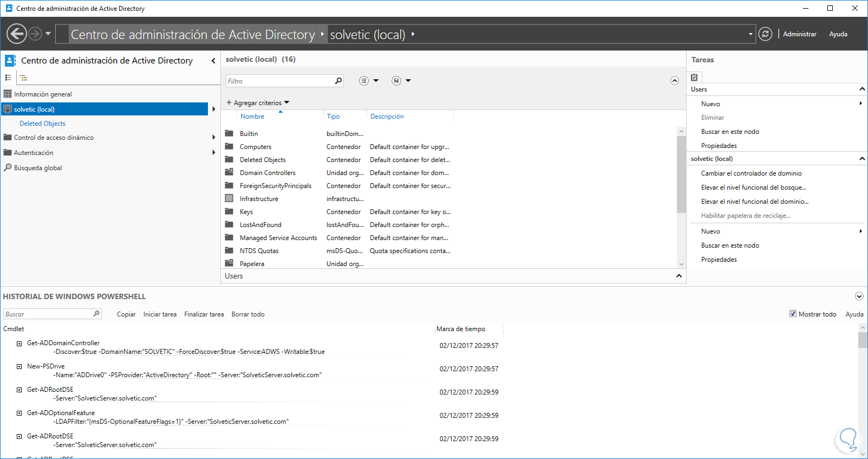Click the NTDS Quotas folder icon
The image size is (868, 459).
point(229,250)
